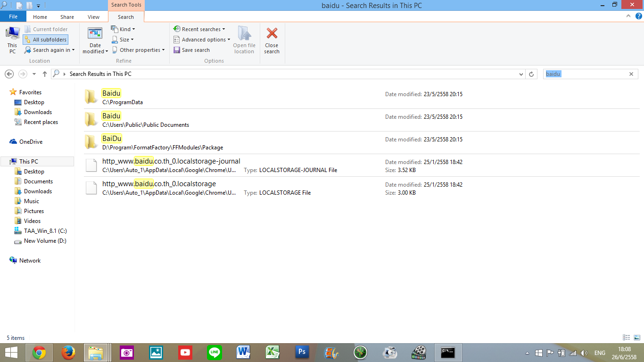Select the Search ribbon tab
The width and height of the screenshot is (644, 362).
[x=126, y=17]
